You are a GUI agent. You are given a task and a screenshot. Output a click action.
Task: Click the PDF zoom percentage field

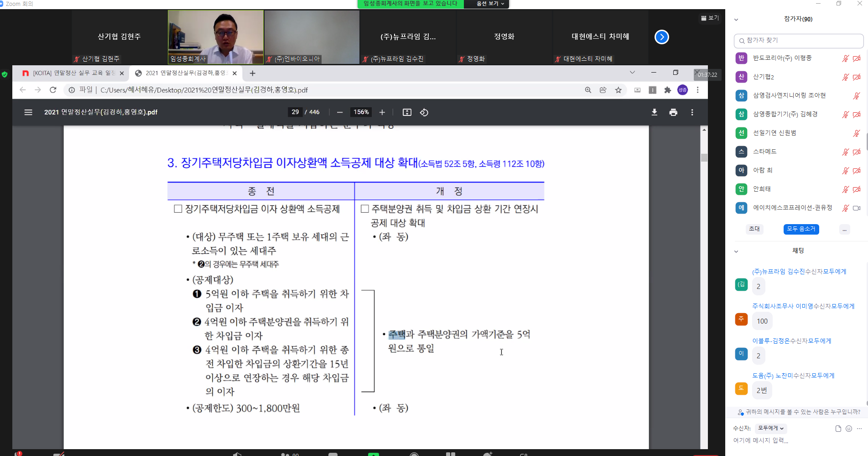tap(361, 112)
